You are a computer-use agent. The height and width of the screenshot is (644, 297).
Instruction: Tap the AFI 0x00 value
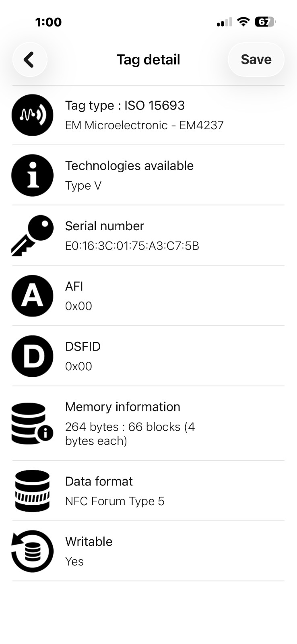click(x=78, y=306)
